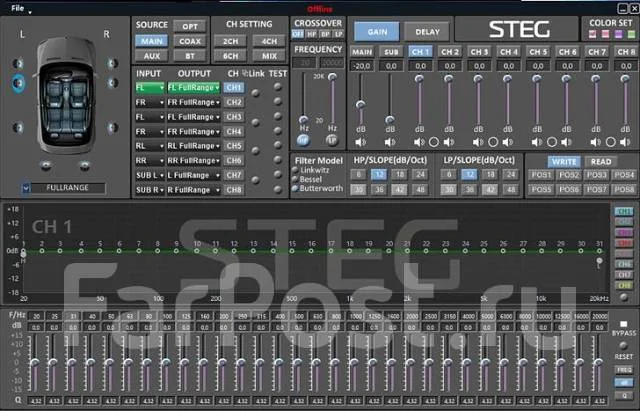Toggle Link between CH5 and CH6 rows
640x411 pixels.
point(256,151)
